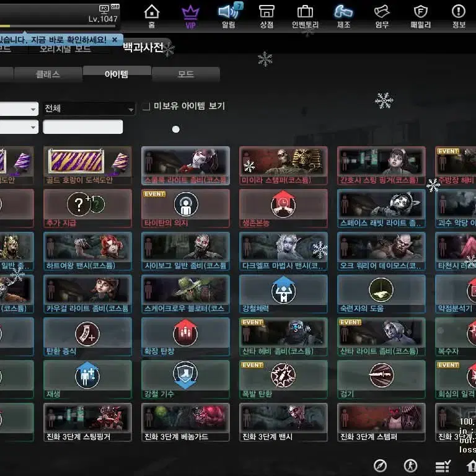The height and width of the screenshot is (476, 476).
Task: Open 하트여왕 밴시 costume card
Action: 87,251
